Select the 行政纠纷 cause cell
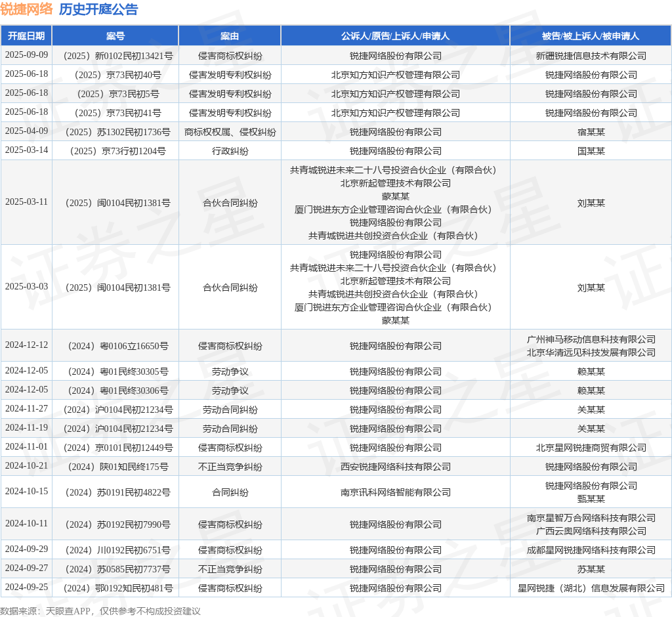 click(x=230, y=151)
